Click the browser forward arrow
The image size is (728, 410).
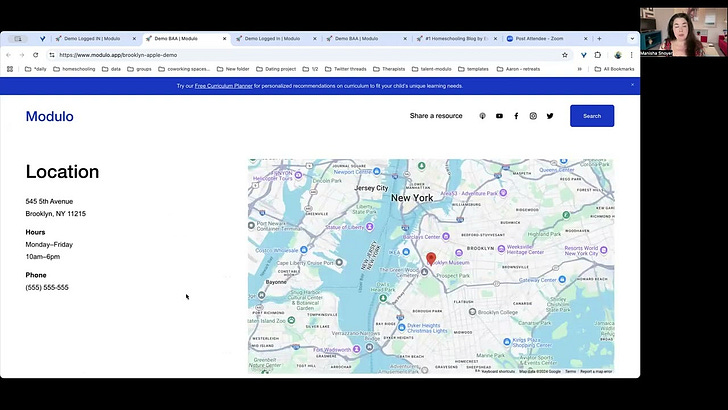(x=22, y=55)
